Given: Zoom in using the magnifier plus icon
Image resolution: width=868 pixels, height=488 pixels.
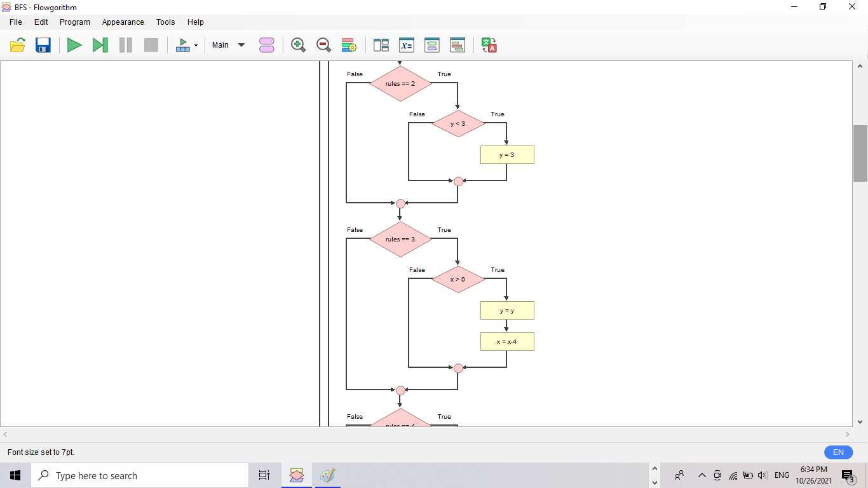Looking at the screenshot, I should coord(298,45).
